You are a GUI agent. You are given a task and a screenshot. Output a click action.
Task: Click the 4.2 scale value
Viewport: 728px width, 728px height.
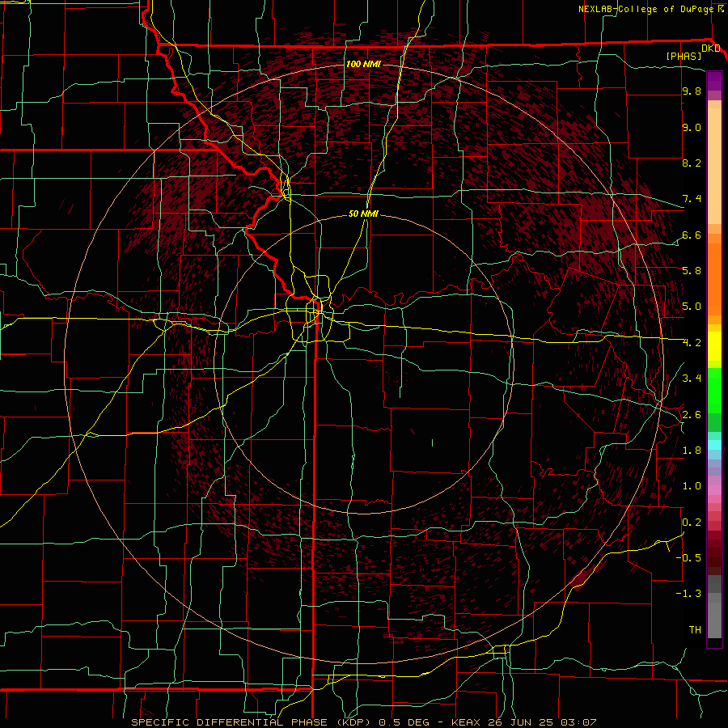pos(692,343)
